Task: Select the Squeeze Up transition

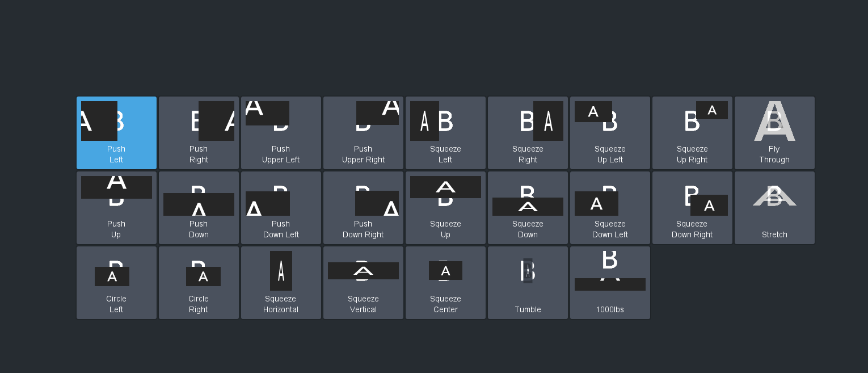Action: 445,208
